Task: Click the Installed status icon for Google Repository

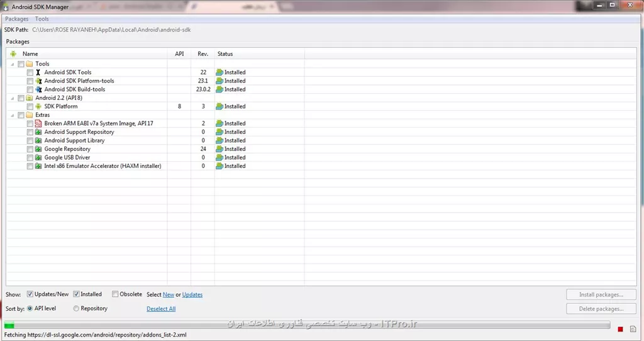Action: [219, 149]
